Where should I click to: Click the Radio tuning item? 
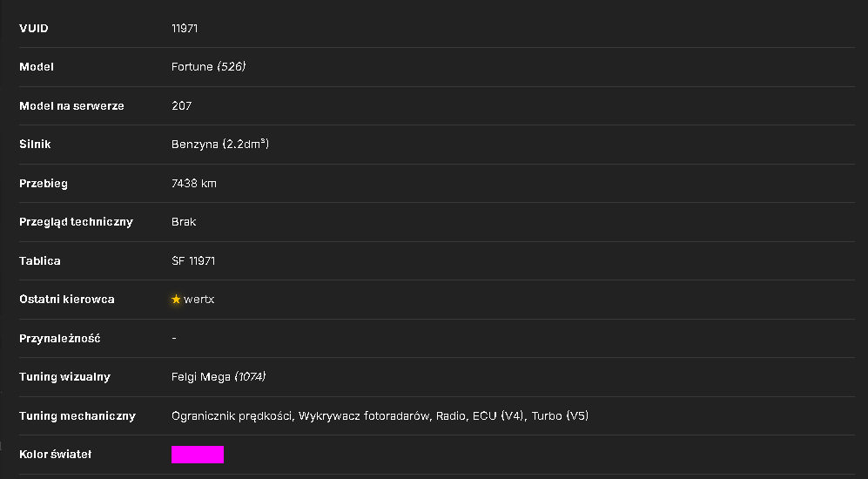[x=451, y=416]
